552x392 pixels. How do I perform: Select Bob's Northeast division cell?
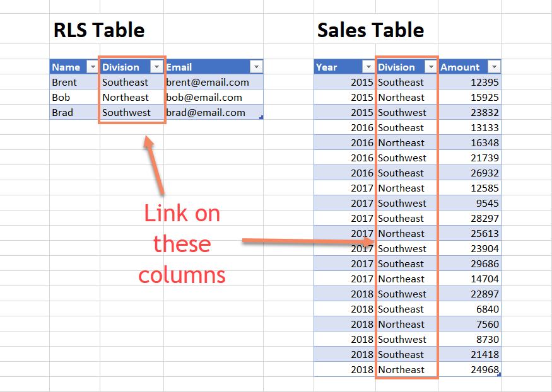click(x=124, y=97)
